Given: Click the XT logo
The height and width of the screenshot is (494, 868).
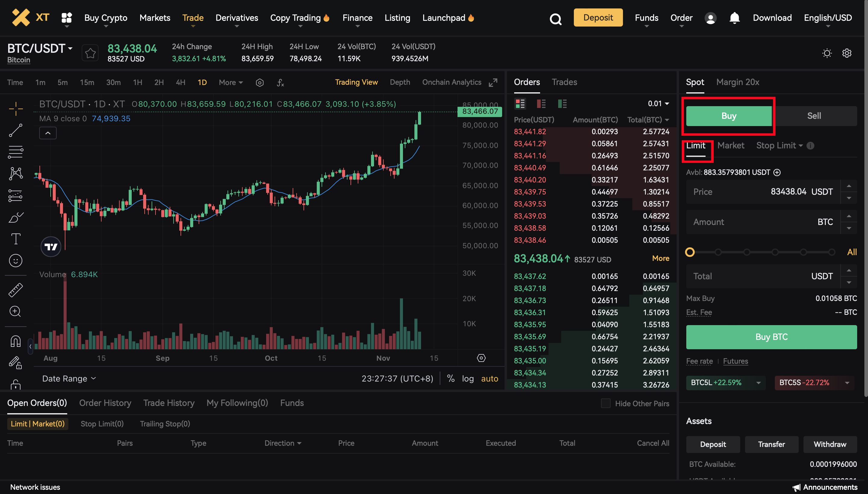Looking at the screenshot, I should 30,17.
